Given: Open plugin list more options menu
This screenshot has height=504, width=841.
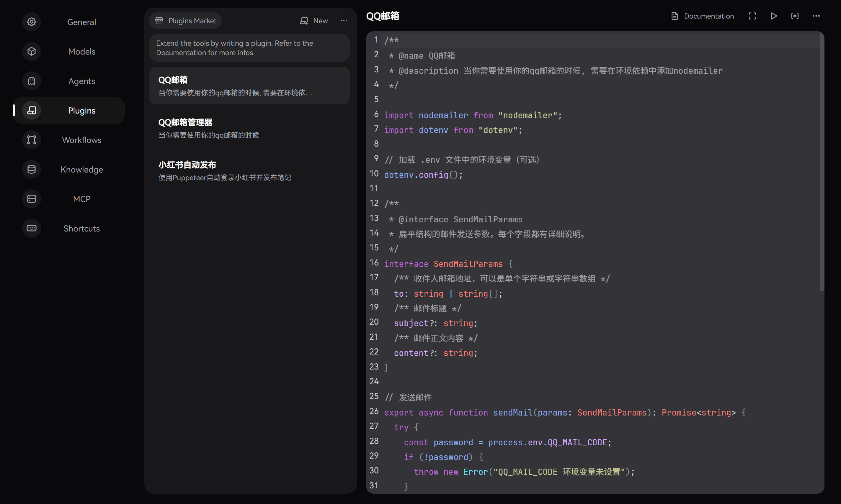Looking at the screenshot, I should click(x=344, y=21).
